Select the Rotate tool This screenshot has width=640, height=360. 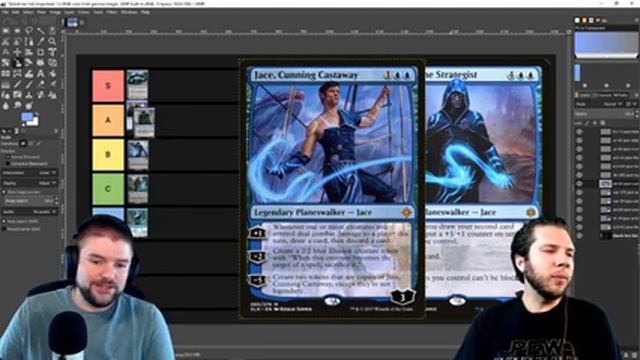point(6,62)
